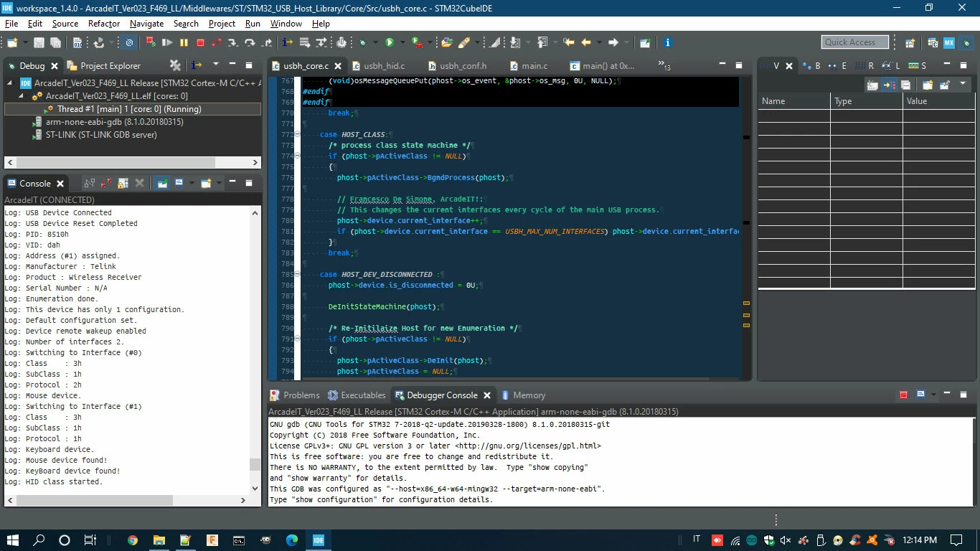Image resolution: width=980 pixels, height=551 pixels.
Task: Switch to the Problems tab
Action: pos(295,395)
